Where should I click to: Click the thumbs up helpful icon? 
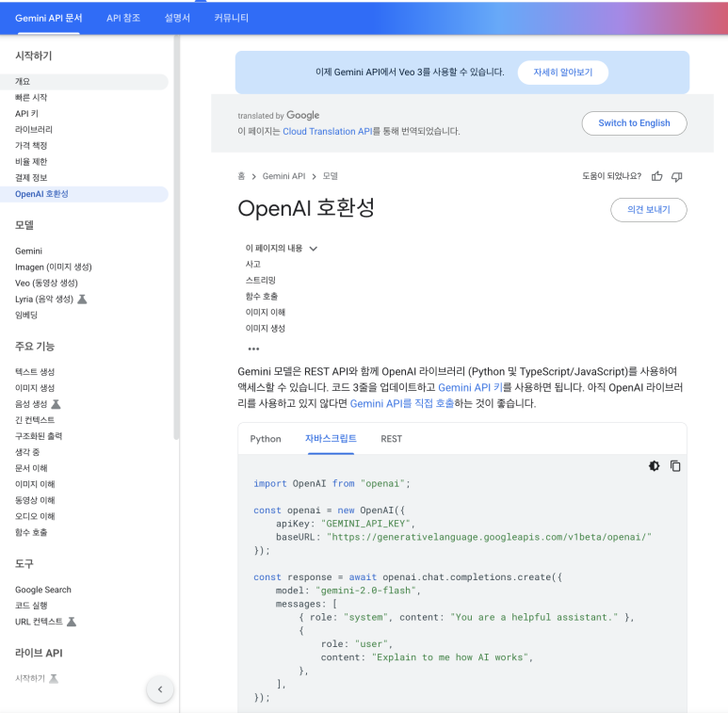656,176
